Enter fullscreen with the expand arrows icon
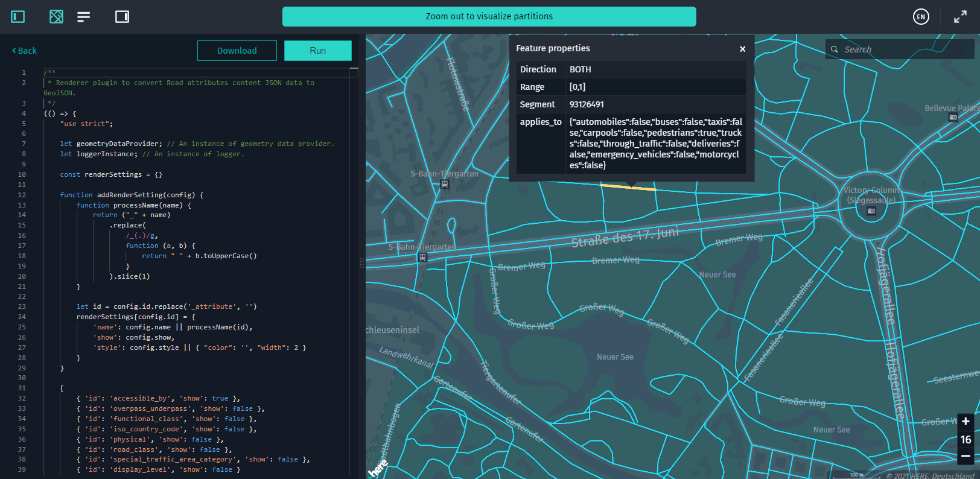The height and width of the screenshot is (479, 980). click(960, 17)
